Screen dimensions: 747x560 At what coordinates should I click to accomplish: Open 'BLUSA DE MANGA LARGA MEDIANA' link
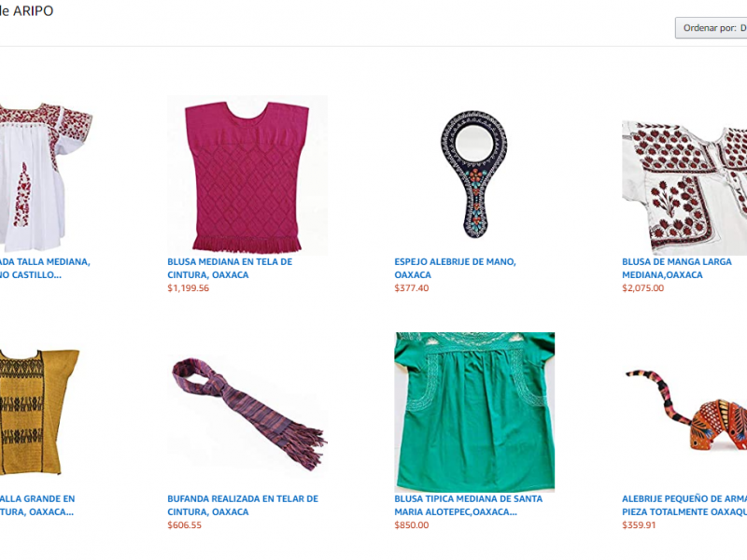(x=676, y=268)
